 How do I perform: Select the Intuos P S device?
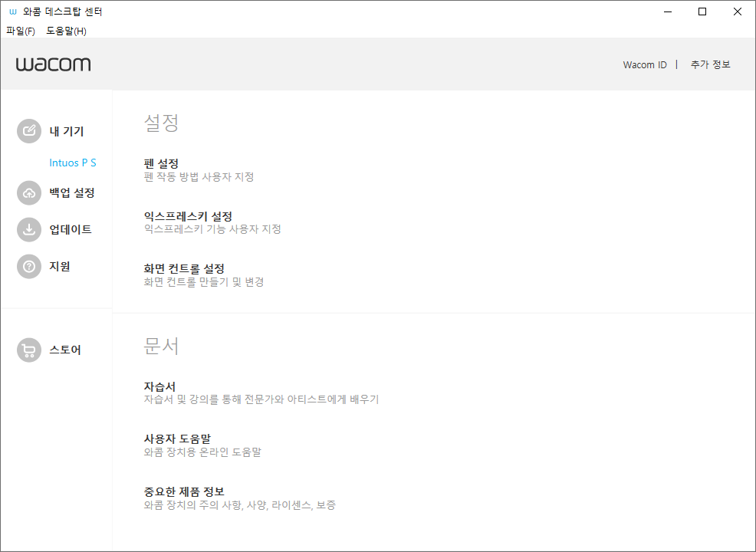[73, 163]
